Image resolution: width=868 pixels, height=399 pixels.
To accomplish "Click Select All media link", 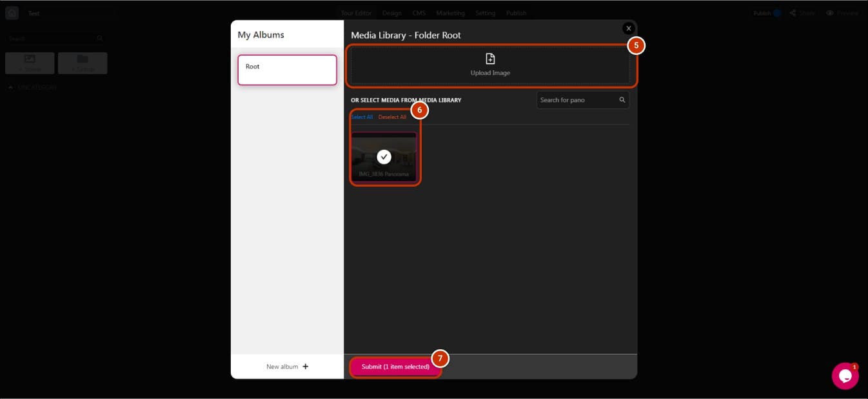I will coord(362,117).
